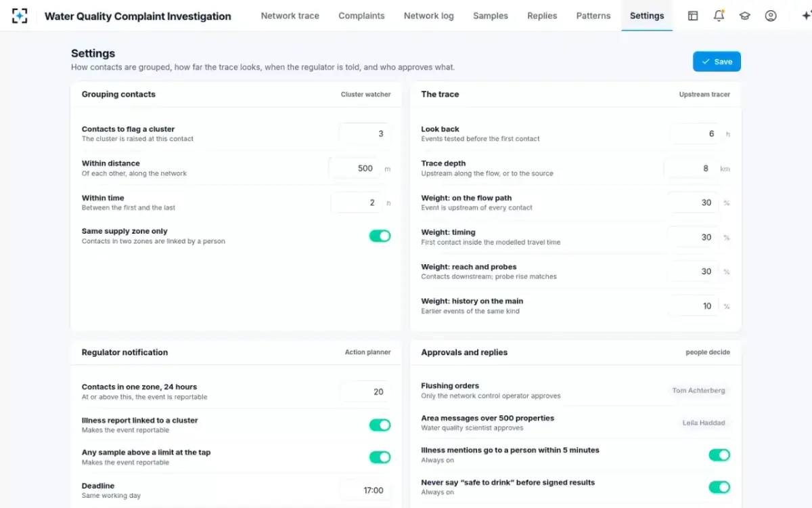This screenshot has width=812, height=508.
Task: Switch to the Patterns tab
Action: 593,16
